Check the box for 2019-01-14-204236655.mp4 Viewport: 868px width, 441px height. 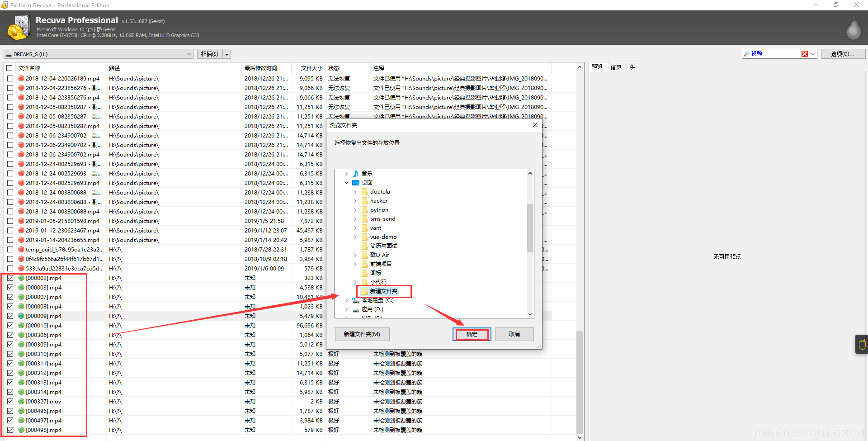pos(10,240)
